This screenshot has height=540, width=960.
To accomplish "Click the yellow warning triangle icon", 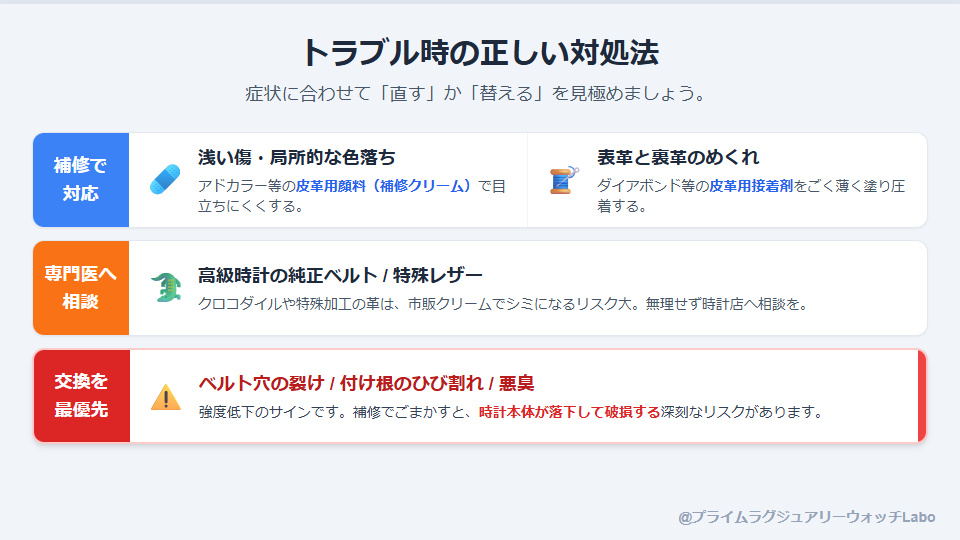I will [x=166, y=397].
